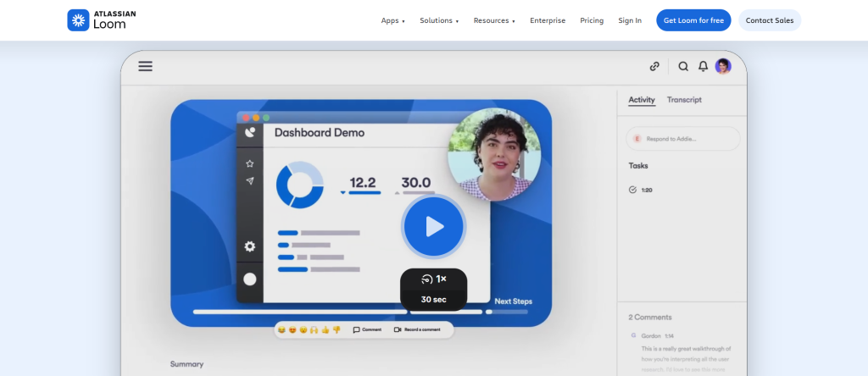Viewport: 868px width, 376px height.
Task: Toggle the 1:20 task checkmark
Action: [x=633, y=190]
